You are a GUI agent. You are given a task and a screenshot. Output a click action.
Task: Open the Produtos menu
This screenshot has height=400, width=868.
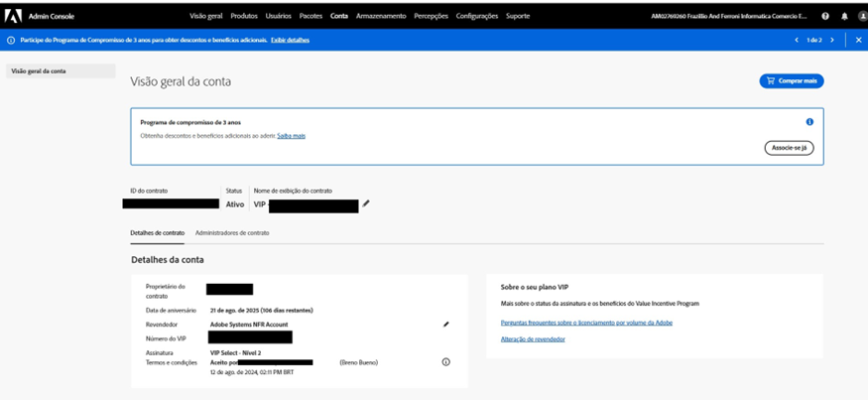(244, 16)
